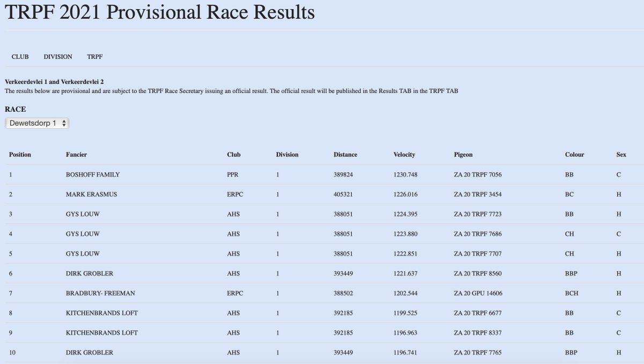Screen dimensions: 644x364
Task: Click the Pigeon column header
Action: point(463,155)
